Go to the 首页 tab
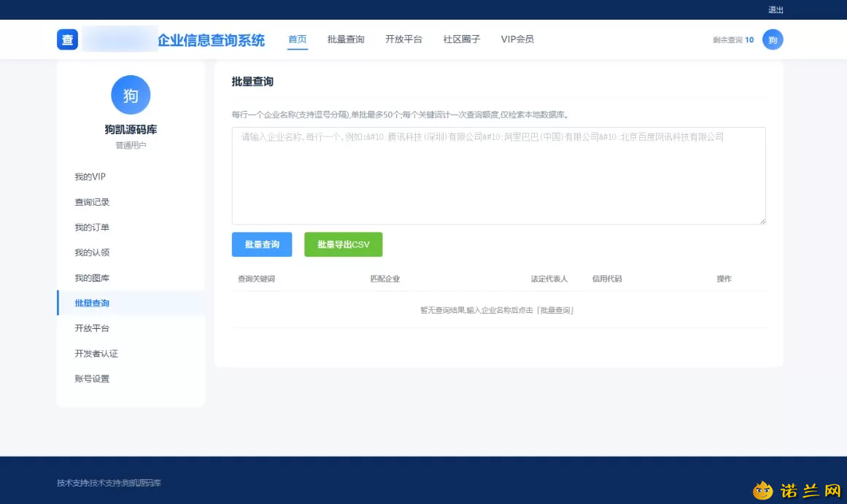Viewport: 847px width, 504px height. 297,39
